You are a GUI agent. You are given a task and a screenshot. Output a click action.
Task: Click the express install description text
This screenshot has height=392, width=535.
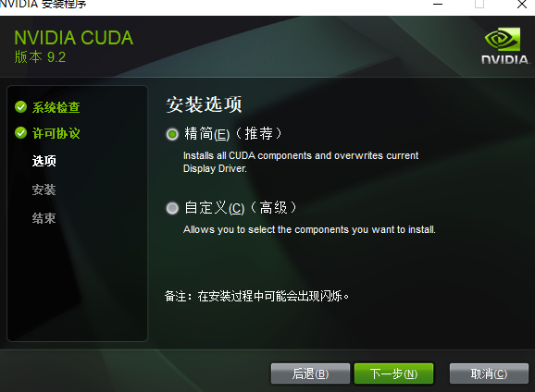(x=301, y=162)
